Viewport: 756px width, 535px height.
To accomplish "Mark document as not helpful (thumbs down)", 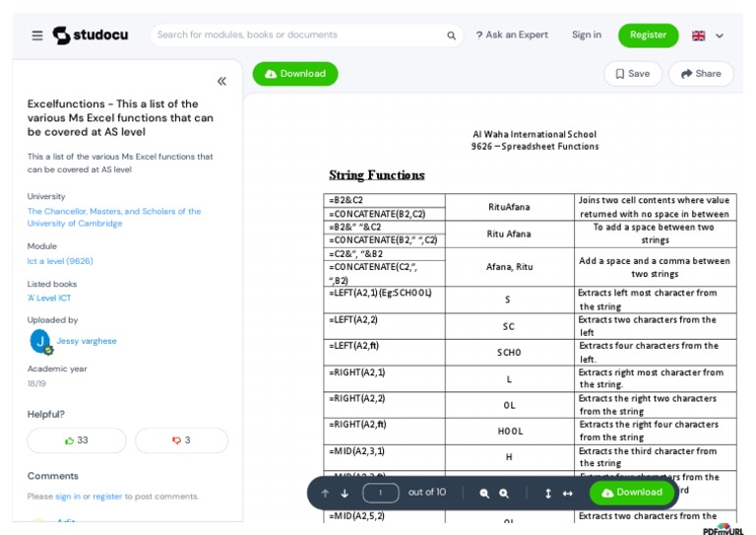I will [x=181, y=440].
